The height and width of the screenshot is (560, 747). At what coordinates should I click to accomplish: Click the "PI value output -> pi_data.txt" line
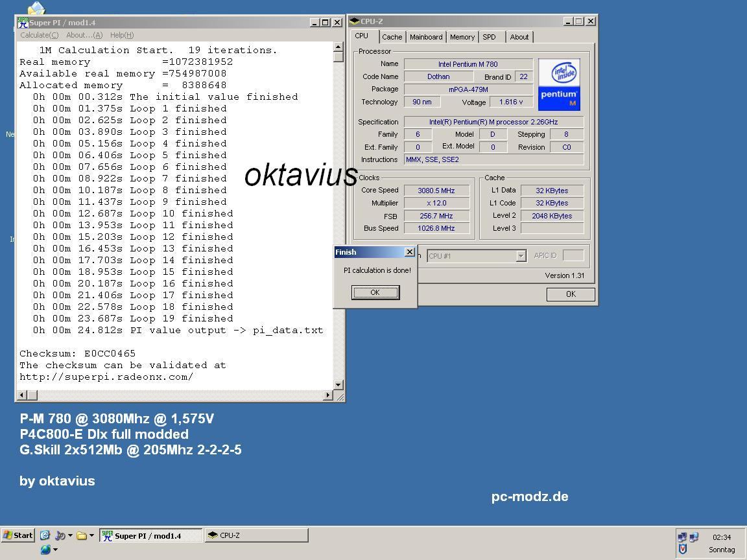pyautogui.click(x=178, y=331)
